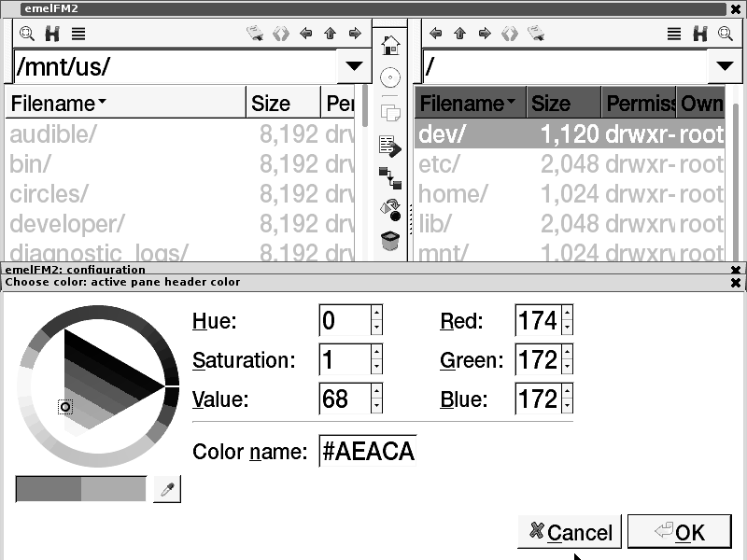Click the Home icon in center toolbar

coord(390,46)
